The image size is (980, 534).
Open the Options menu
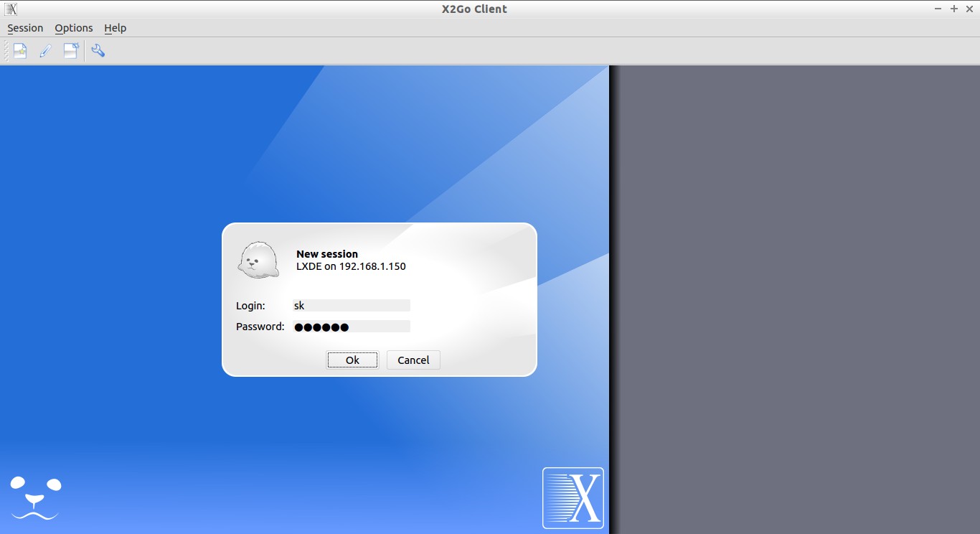pyautogui.click(x=74, y=28)
